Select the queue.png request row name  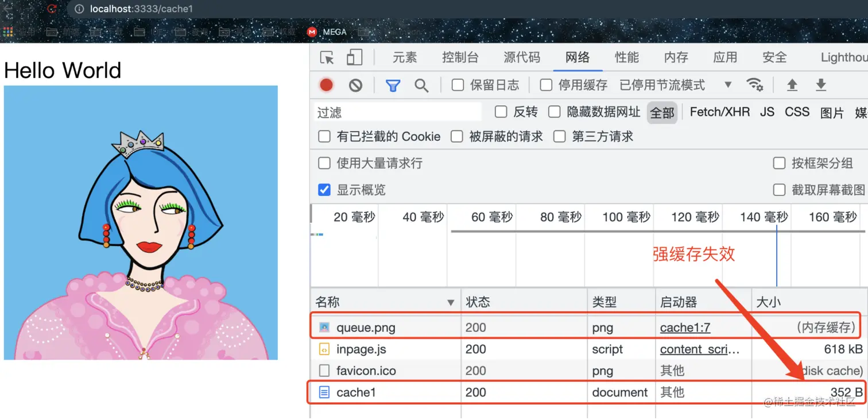click(366, 327)
